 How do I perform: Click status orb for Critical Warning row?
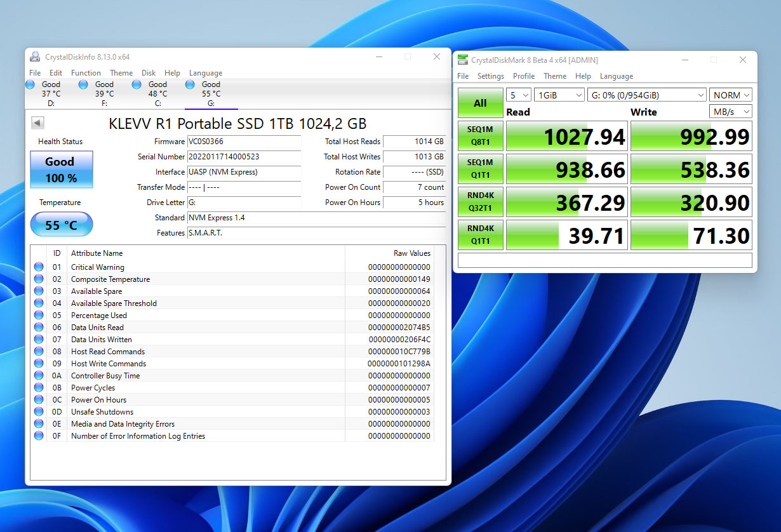click(x=39, y=267)
